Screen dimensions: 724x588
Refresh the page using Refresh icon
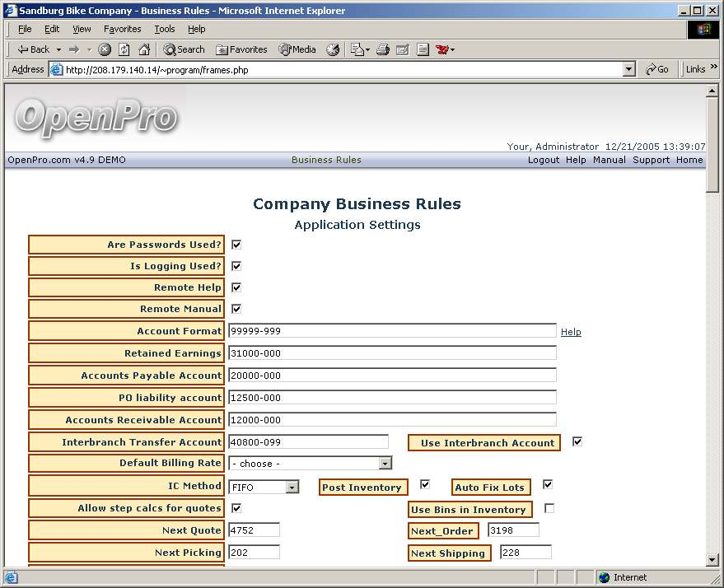tap(124, 49)
